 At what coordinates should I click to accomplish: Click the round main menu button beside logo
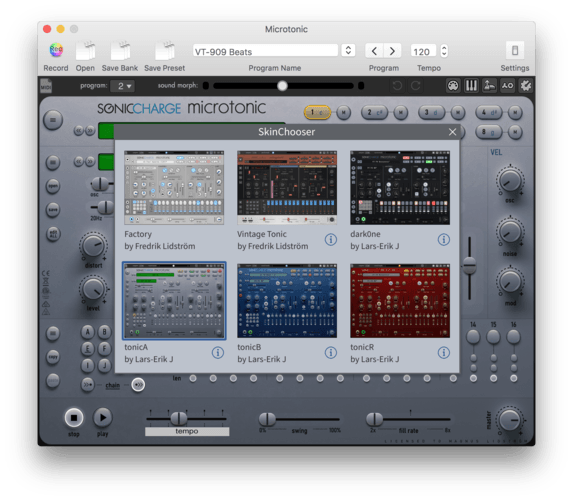pyautogui.click(x=53, y=120)
